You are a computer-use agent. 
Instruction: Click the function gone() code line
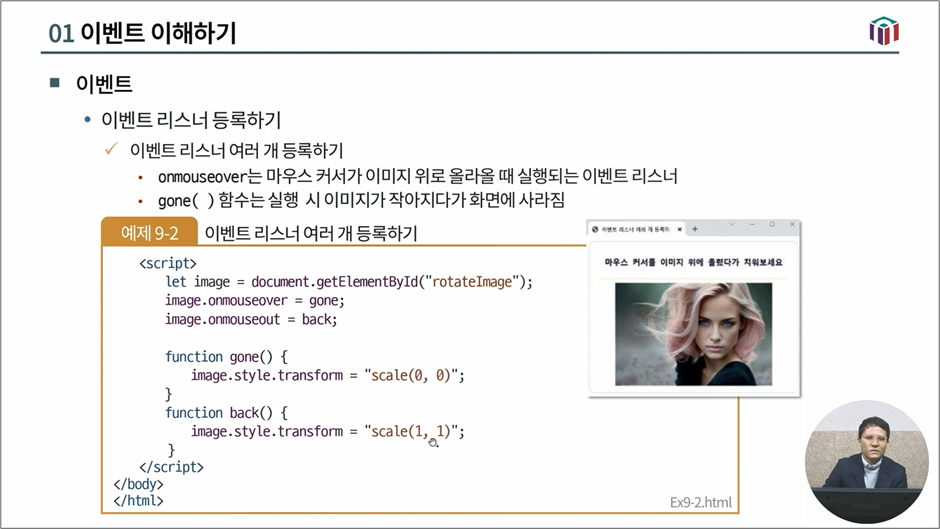pos(226,356)
